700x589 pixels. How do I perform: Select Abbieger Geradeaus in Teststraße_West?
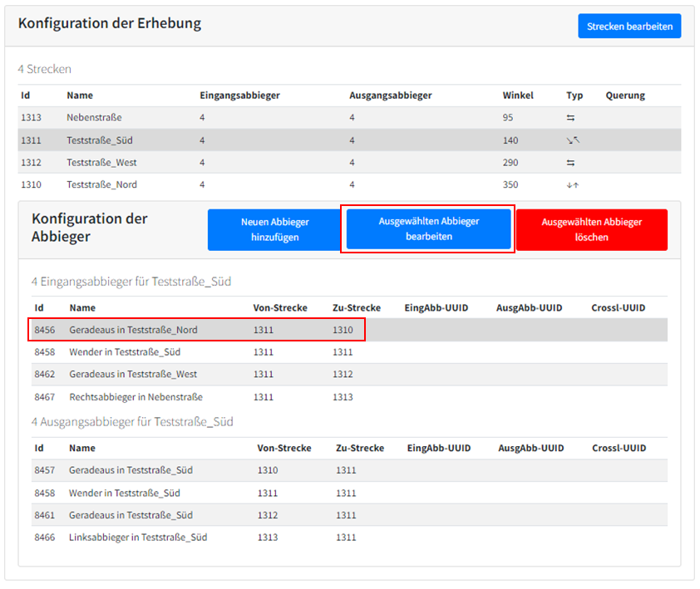point(349,375)
